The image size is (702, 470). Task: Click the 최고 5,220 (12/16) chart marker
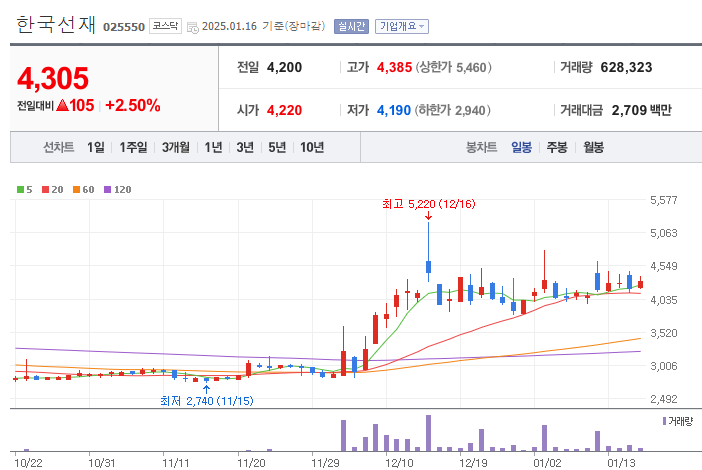click(x=428, y=204)
